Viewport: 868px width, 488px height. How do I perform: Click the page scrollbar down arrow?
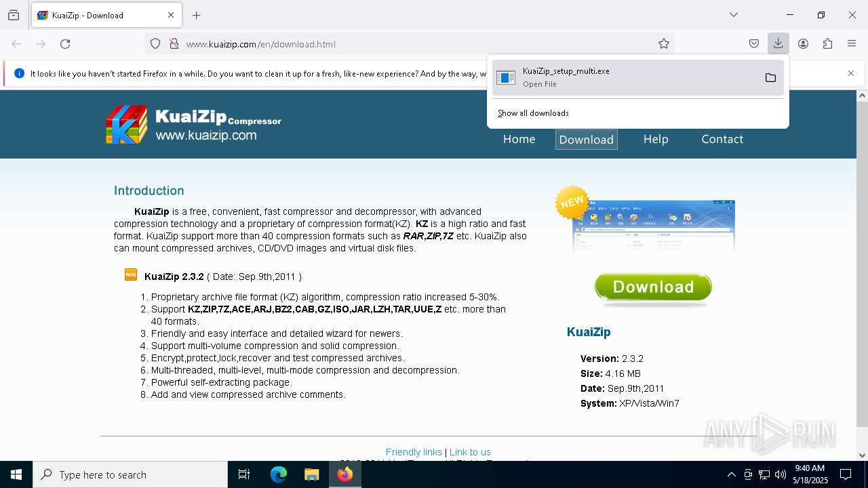[x=862, y=455]
